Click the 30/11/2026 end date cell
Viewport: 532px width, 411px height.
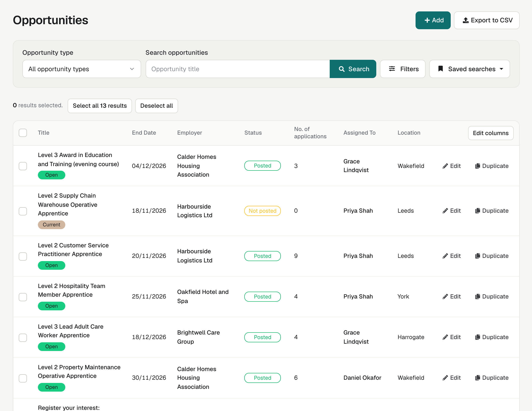point(149,378)
